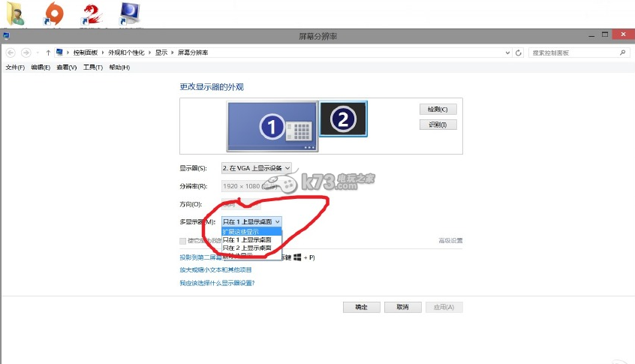
Task: Open the 高级设置 link
Action: tap(450, 241)
